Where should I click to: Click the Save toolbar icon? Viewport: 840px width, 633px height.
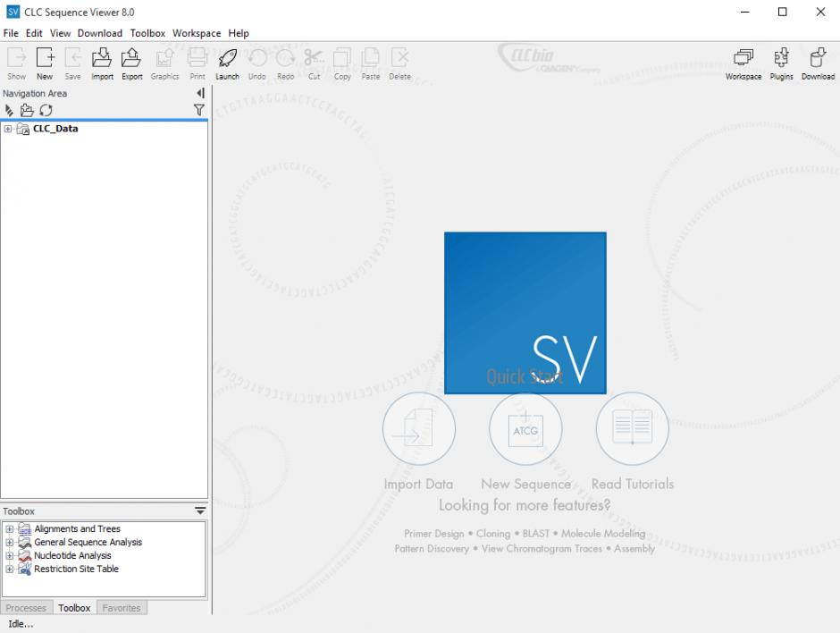coord(73,63)
